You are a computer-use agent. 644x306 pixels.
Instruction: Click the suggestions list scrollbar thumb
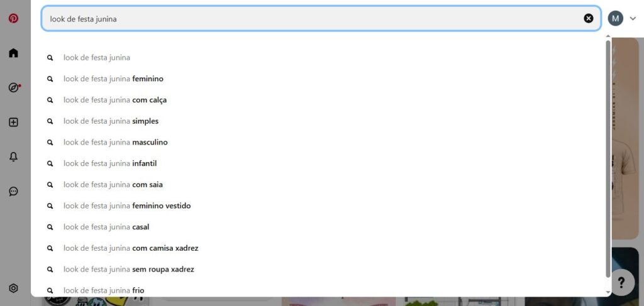[x=608, y=159]
